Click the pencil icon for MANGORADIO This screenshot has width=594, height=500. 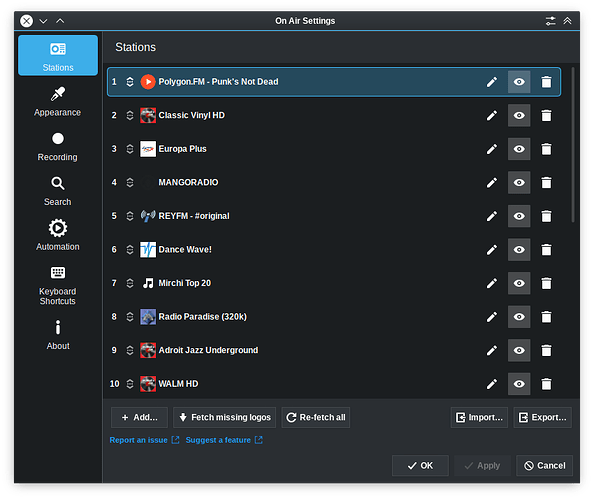pos(491,183)
